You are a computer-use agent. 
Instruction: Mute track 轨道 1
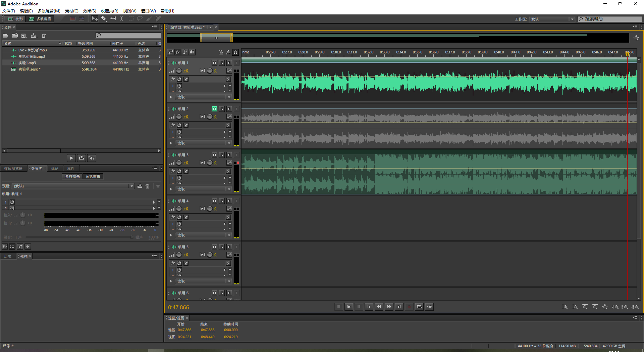click(214, 63)
